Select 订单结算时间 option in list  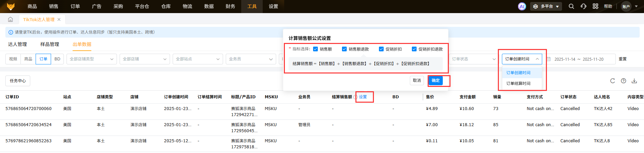click(522, 84)
